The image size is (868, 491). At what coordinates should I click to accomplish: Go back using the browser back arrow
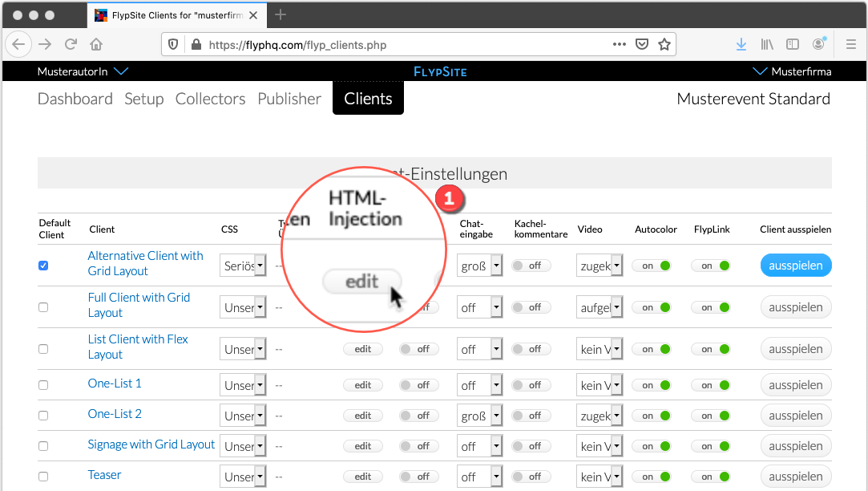[18, 44]
